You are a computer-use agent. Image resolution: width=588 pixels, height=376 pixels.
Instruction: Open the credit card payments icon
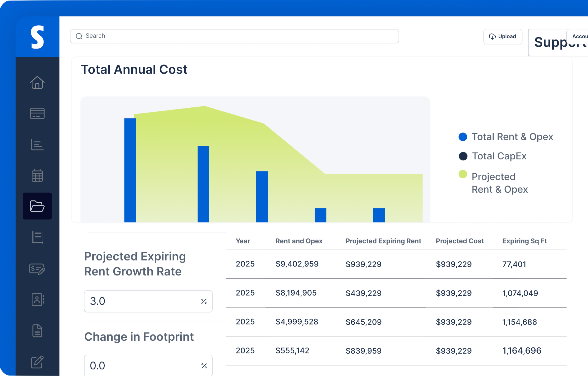tap(37, 113)
